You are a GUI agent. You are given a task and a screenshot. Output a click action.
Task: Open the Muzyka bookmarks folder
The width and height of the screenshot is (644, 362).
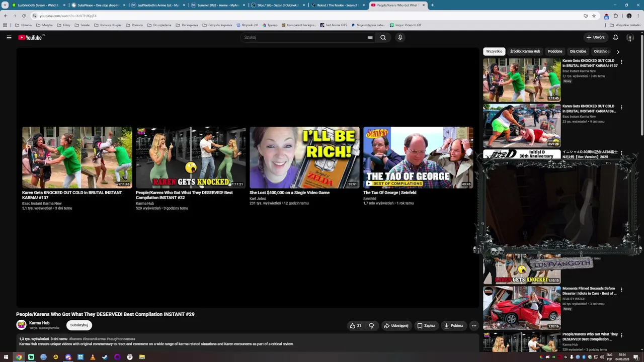(x=44, y=25)
